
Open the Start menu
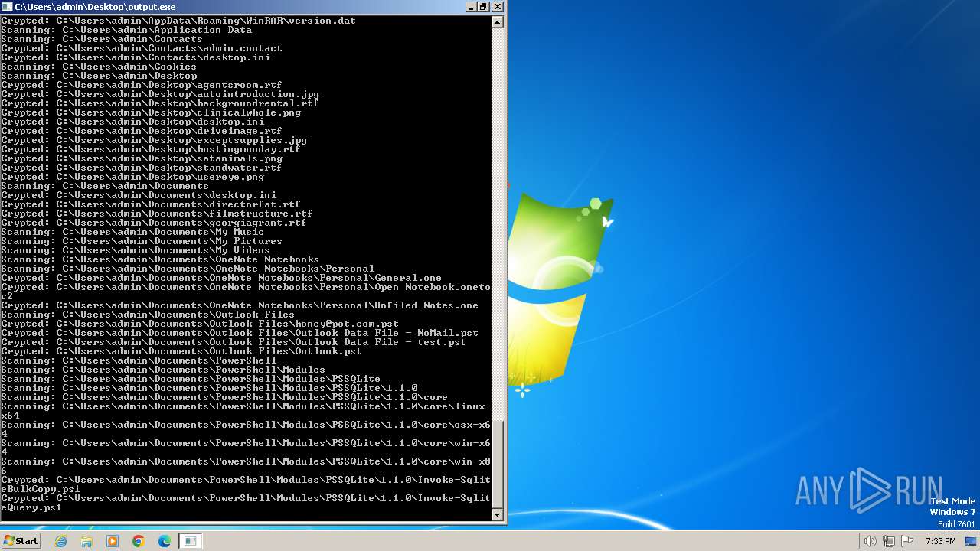(21, 540)
